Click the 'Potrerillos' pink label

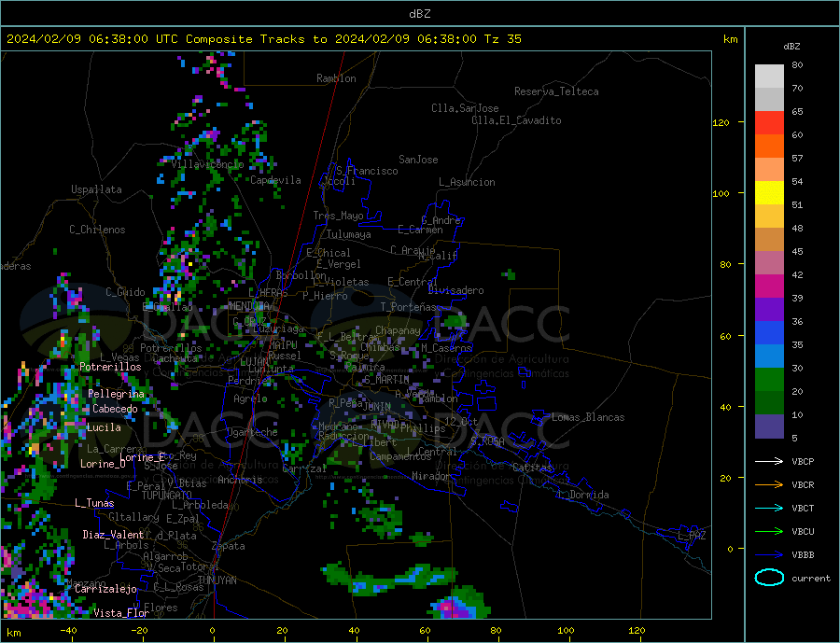click(110, 367)
